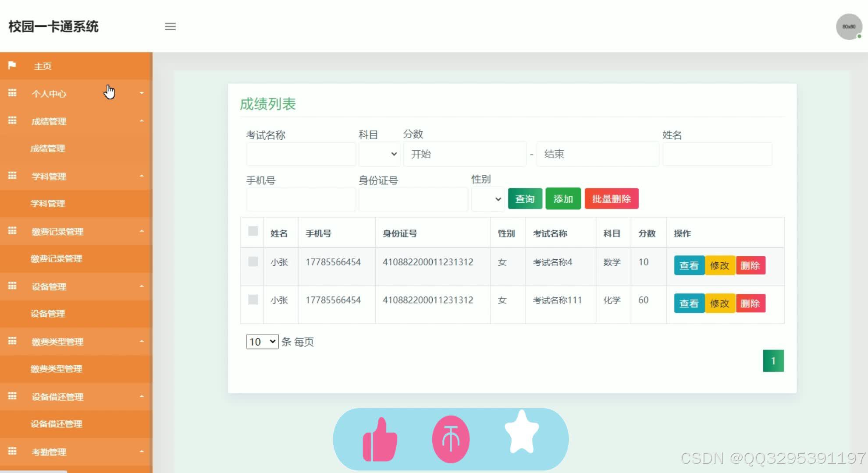Click the flag icon beside 主页
The image size is (868, 473).
click(12, 65)
